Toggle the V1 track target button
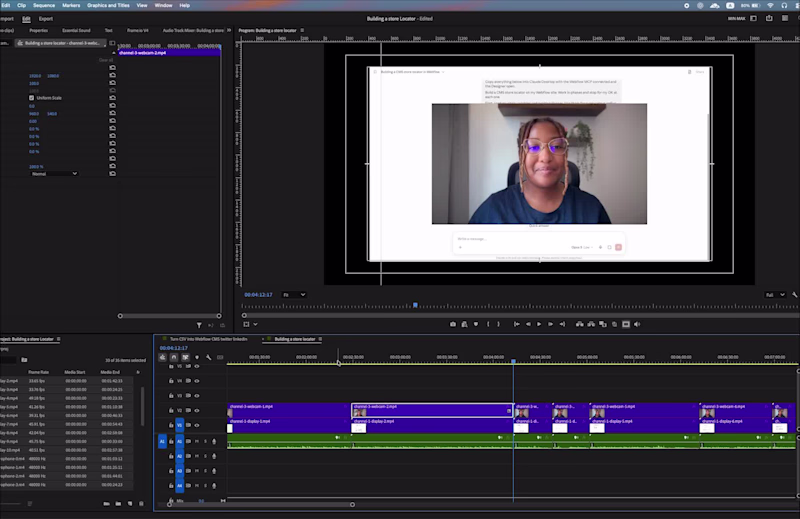The height and width of the screenshot is (519, 800). point(180,425)
